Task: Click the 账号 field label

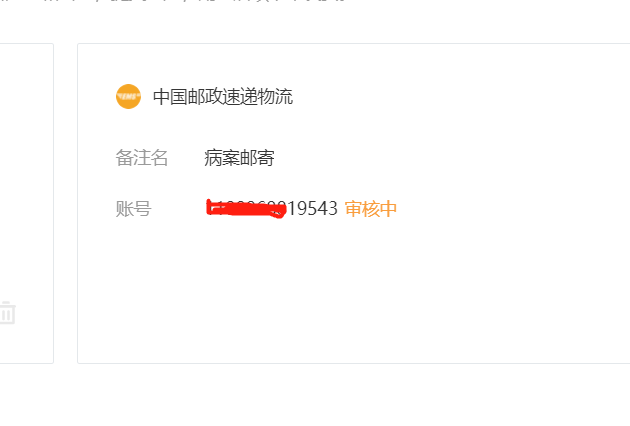Action: [x=133, y=209]
